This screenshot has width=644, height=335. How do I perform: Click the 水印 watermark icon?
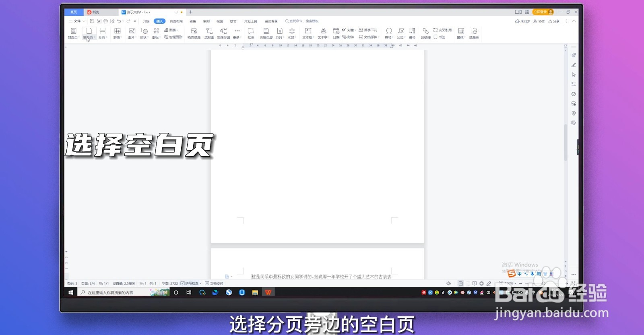pos(292,31)
